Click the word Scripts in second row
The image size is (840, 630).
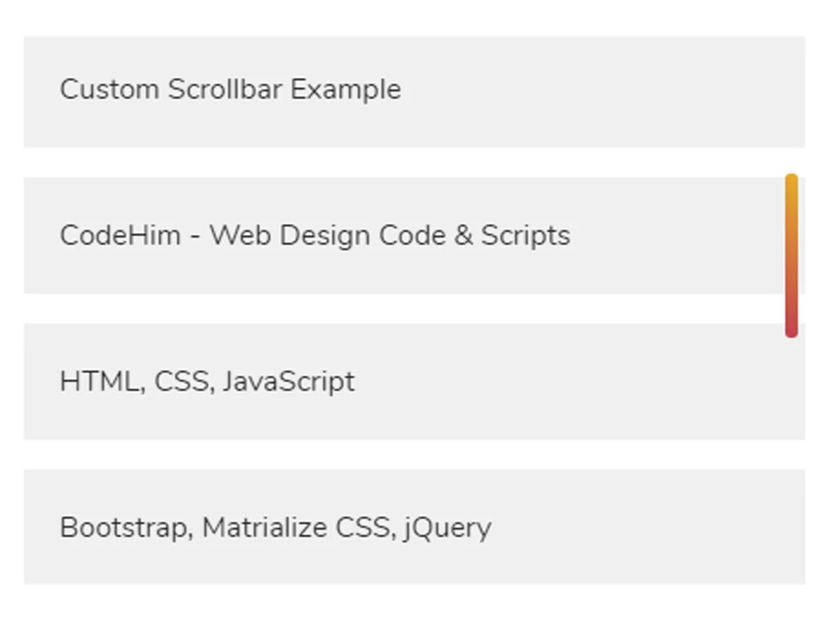[x=525, y=235]
